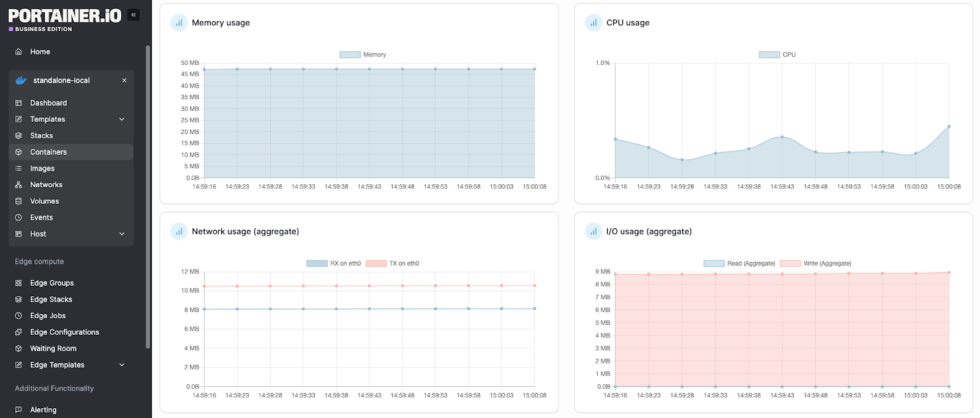
Task: Close the standalone-local environment
Action: pyautogui.click(x=124, y=80)
